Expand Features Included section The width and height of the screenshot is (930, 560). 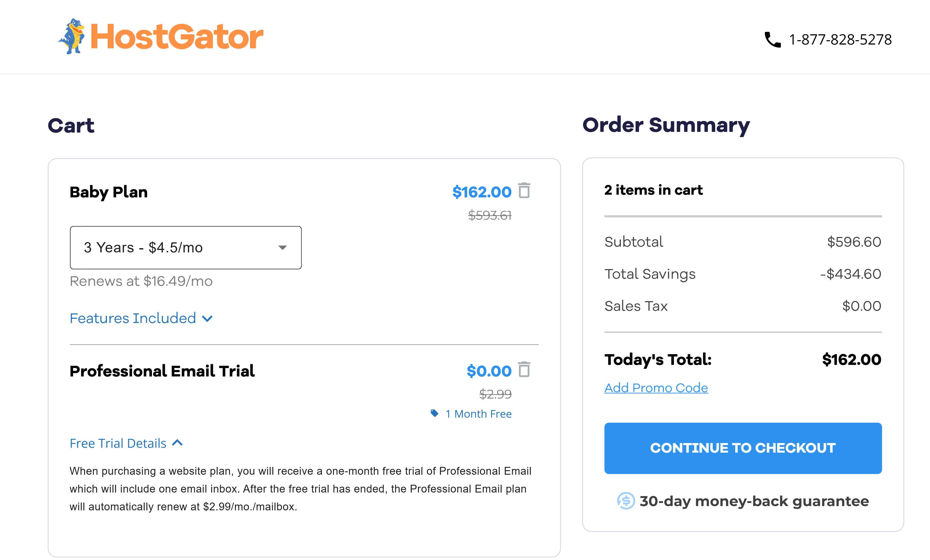(133, 318)
